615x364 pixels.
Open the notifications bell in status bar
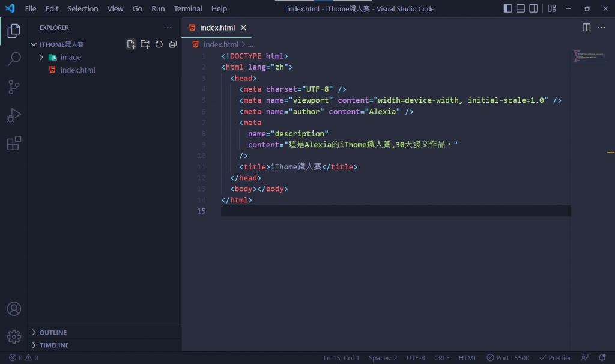pyautogui.click(x=602, y=358)
